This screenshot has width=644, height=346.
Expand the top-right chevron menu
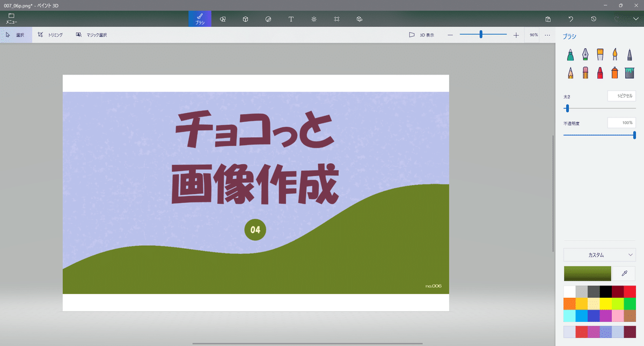click(x=636, y=19)
